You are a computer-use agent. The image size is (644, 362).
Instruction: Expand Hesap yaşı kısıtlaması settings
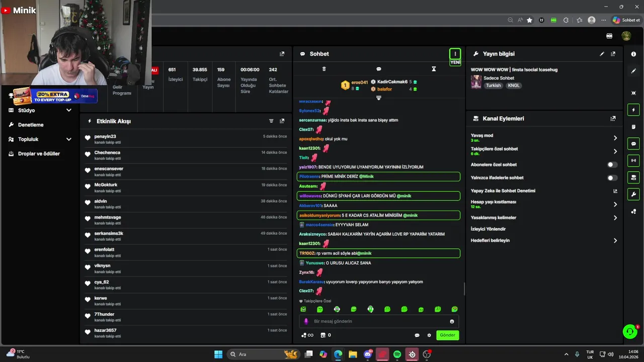coord(615,204)
